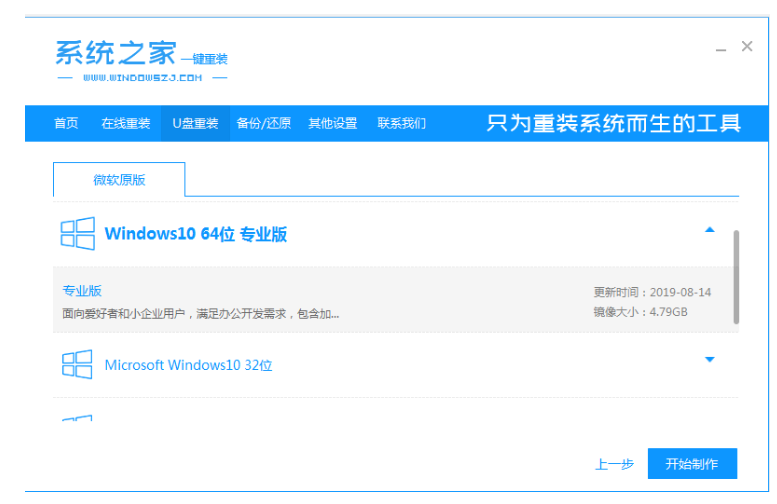Click the vertical scrollbar of the system list
Screen dimensions: 777x504
pos(737,276)
